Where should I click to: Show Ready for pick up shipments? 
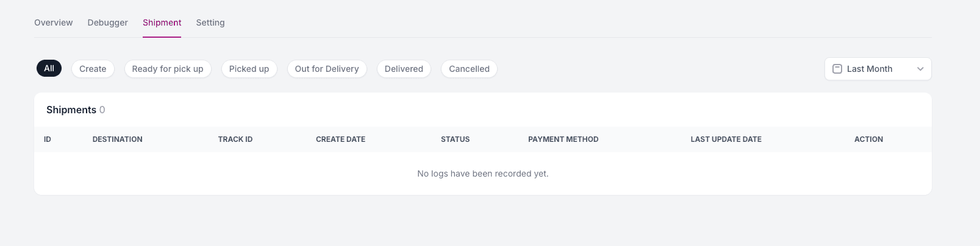coord(168,69)
